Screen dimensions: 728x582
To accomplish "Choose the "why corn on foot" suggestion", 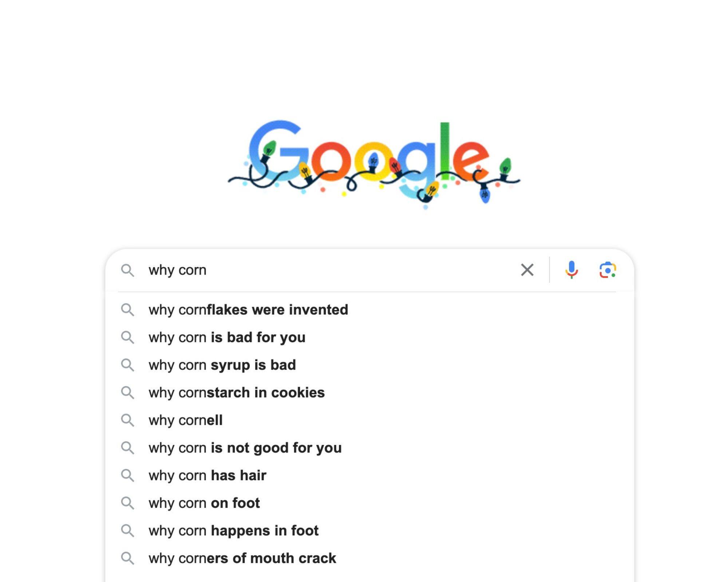I will tap(204, 503).
